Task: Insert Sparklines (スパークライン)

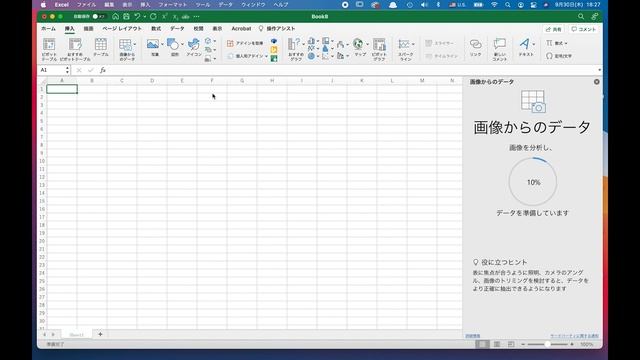Action: [405, 49]
